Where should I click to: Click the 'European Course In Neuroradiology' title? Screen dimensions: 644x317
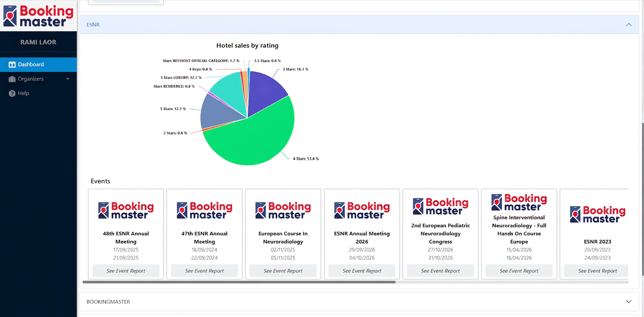(283, 238)
